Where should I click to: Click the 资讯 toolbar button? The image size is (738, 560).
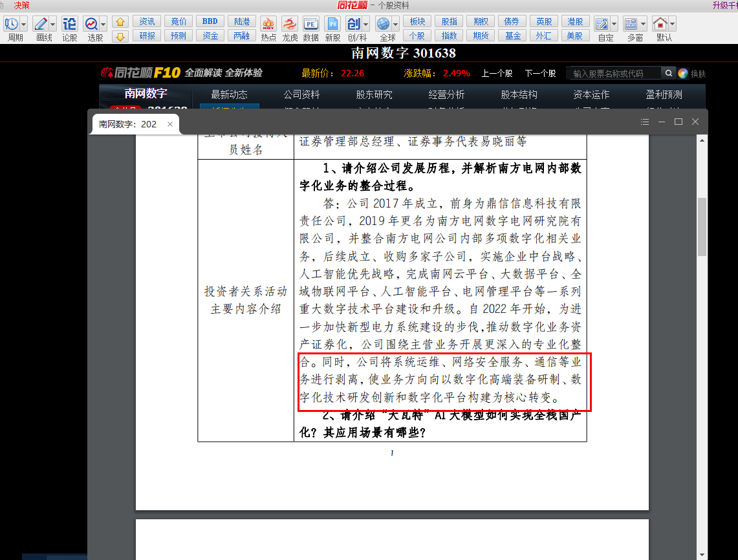pyautogui.click(x=147, y=21)
